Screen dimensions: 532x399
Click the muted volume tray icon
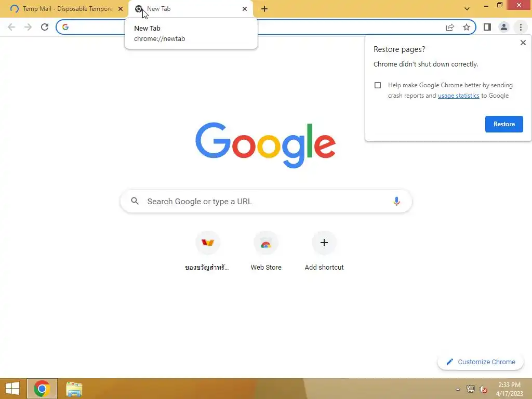pos(483,389)
